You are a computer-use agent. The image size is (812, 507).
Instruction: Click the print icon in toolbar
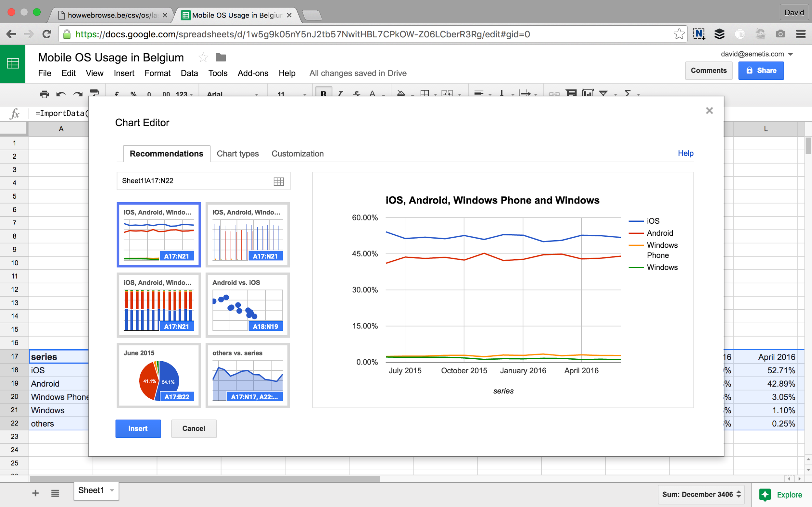(44, 94)
